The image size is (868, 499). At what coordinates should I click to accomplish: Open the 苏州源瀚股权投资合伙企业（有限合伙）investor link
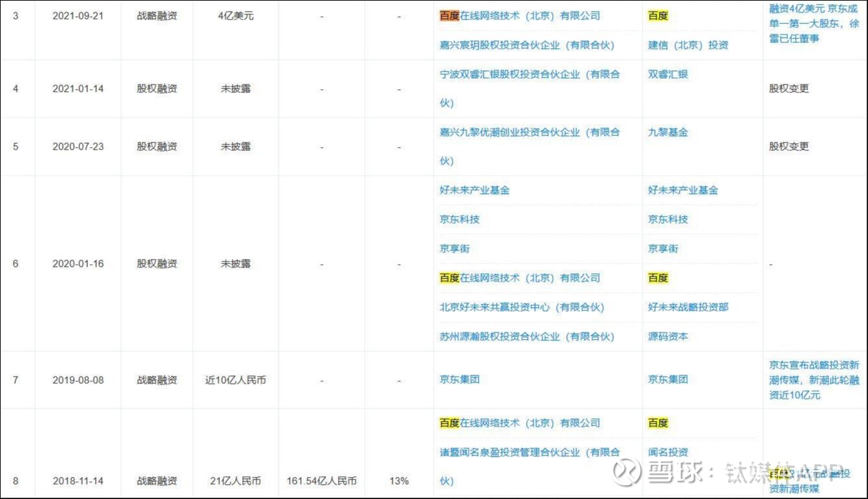point(527,336)
